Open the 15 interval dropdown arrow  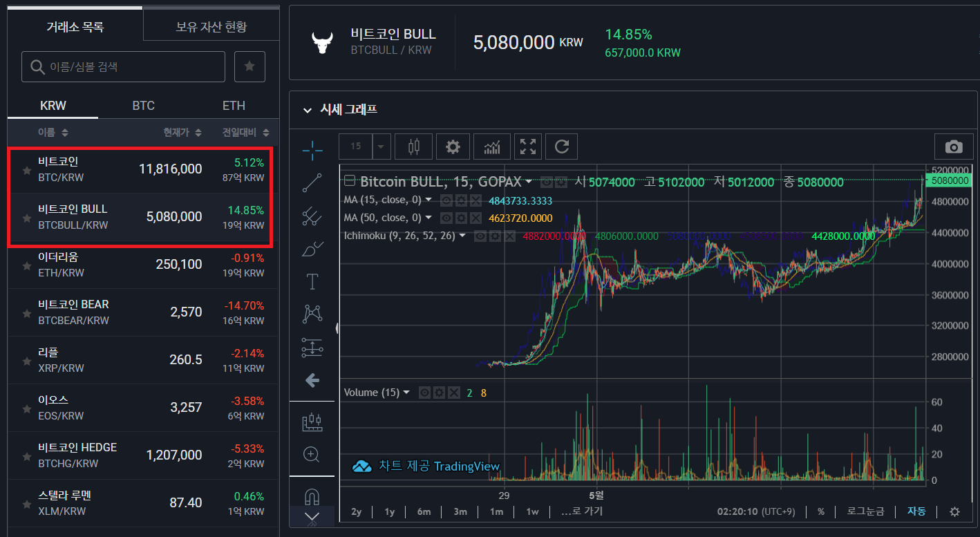(382, 147)
